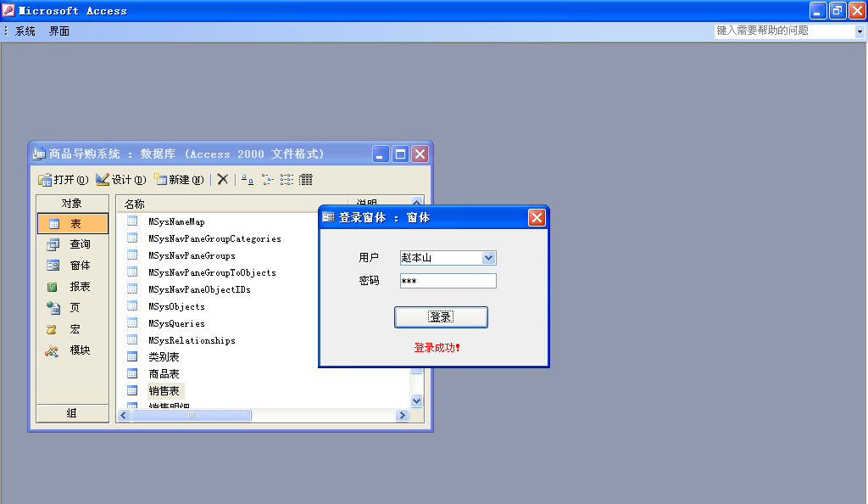
Task: Select the MSysQueries table
Action: click(176, 323)
